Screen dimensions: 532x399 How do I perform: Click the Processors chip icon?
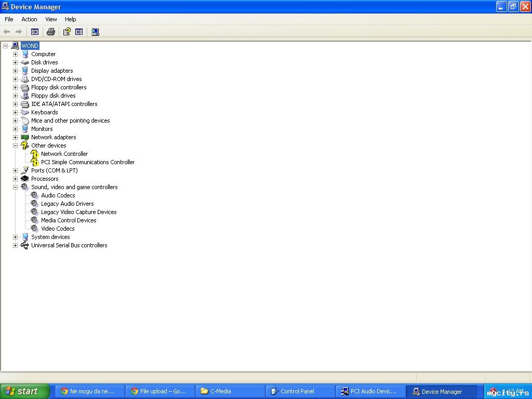[25, 179]
